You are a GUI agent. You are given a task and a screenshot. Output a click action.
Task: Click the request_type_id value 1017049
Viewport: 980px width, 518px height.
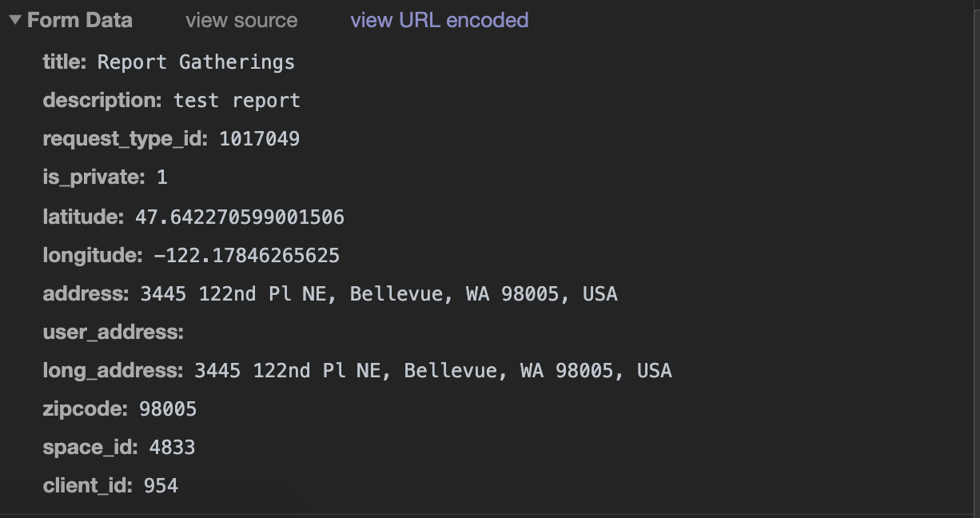pos(259,139)
